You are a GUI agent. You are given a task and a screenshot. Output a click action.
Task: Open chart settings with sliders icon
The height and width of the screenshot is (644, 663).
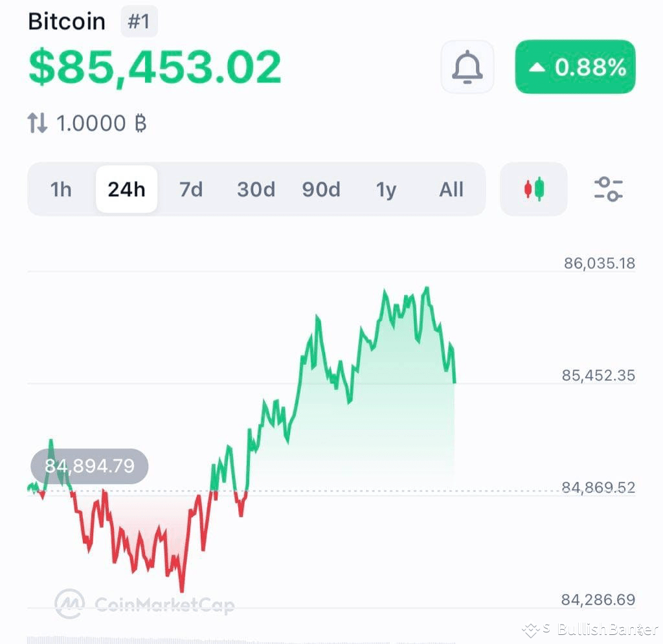[x=607, y=188]
